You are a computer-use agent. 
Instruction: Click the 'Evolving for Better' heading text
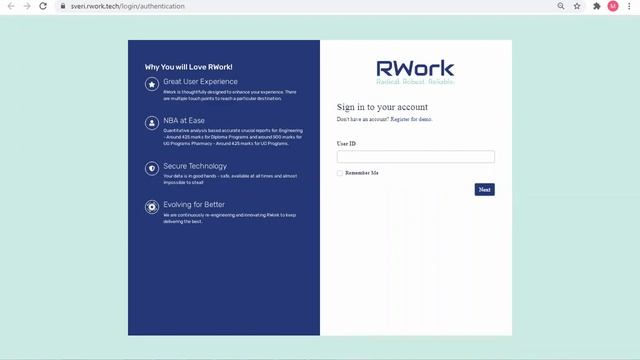point(194,204)
